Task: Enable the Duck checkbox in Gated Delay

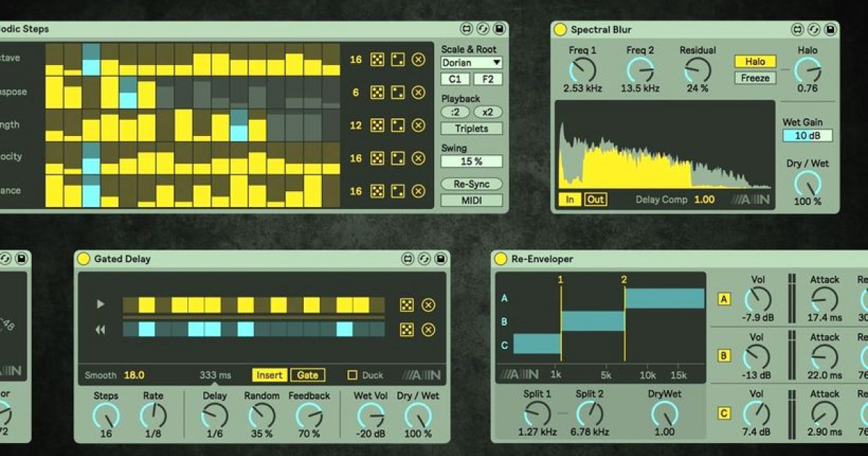Action: [352, 375]
